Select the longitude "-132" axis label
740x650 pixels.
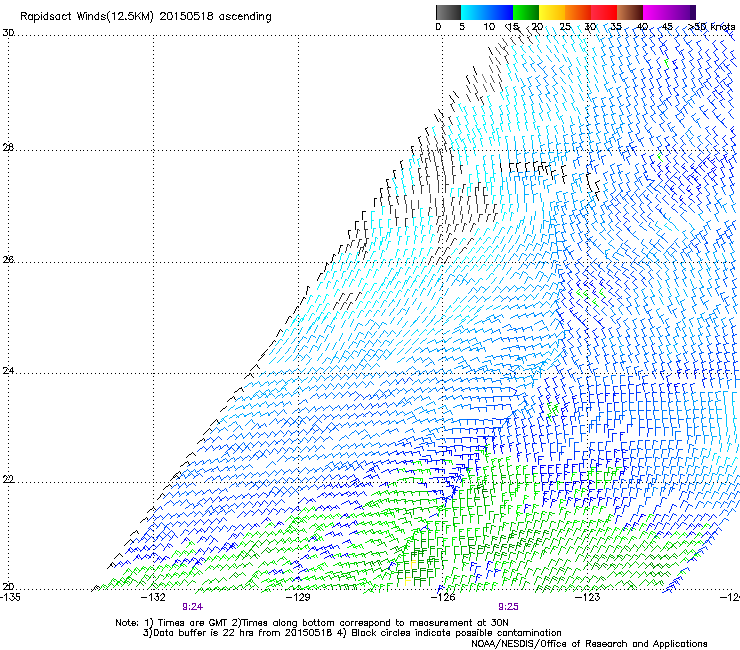point(154,597)
